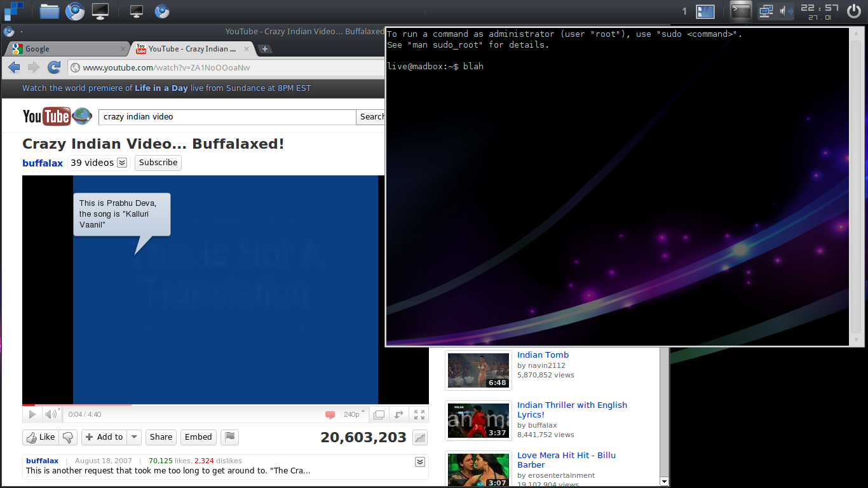
Task: Go to YouTube home via the logo
Action: tap(57, 116)
